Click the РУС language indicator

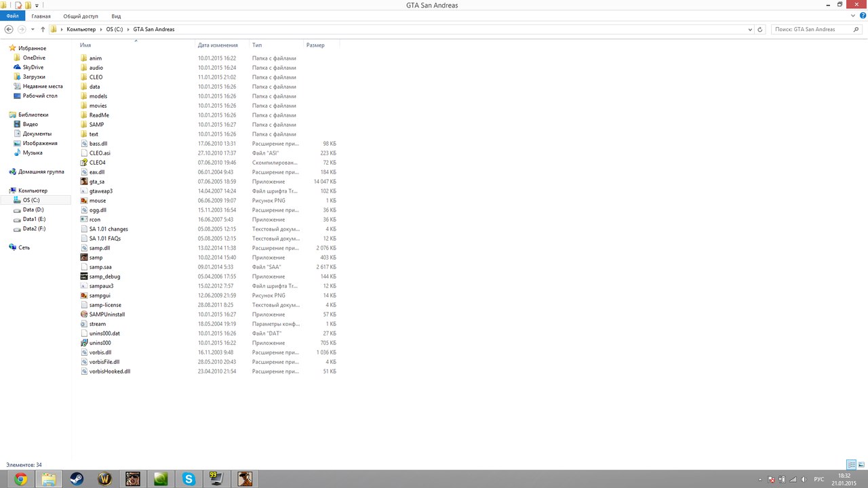[819, 479]
